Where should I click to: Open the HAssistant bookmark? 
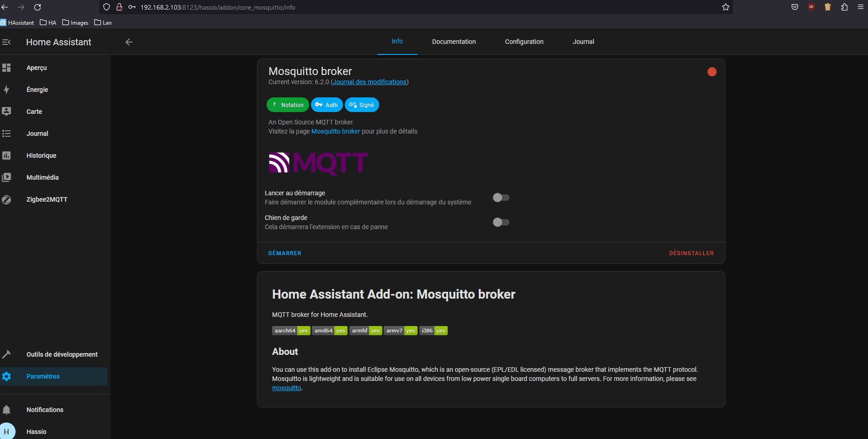(x=17, y=22)
